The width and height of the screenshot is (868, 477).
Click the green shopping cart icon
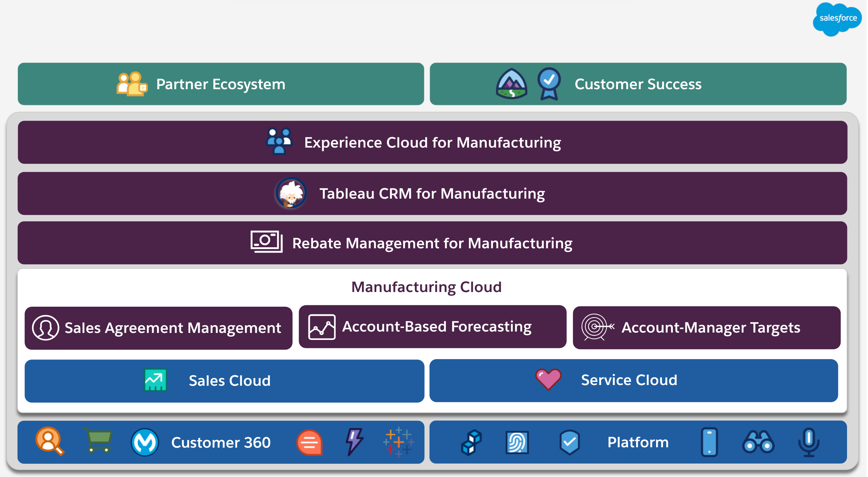point(98,440)
